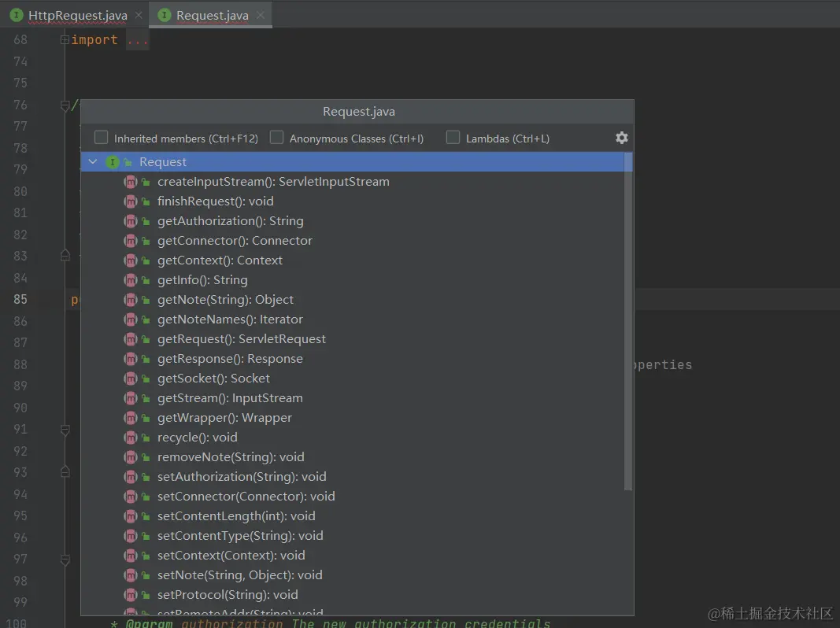
Task: Select getNoteNames(): Iterator row
Action: point(353,320)
